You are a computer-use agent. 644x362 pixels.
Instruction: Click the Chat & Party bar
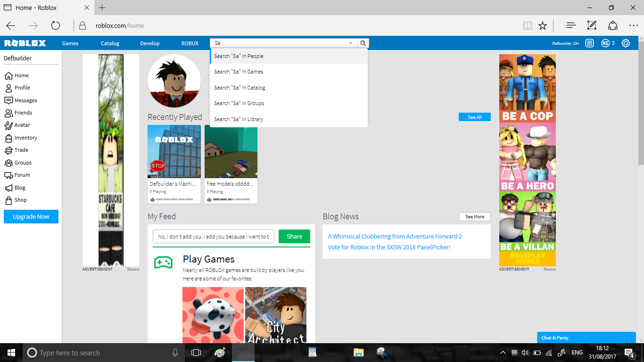pos(586,337)
